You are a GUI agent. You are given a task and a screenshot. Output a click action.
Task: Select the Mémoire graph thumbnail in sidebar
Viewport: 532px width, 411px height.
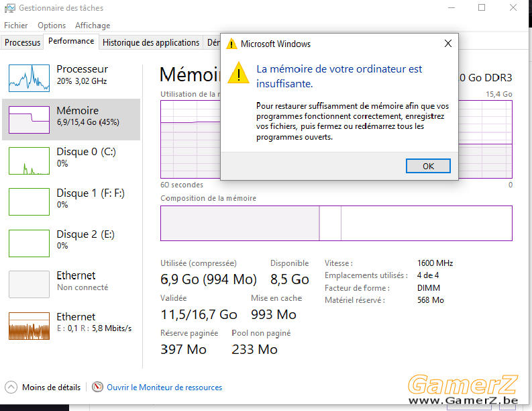[29, 120]
